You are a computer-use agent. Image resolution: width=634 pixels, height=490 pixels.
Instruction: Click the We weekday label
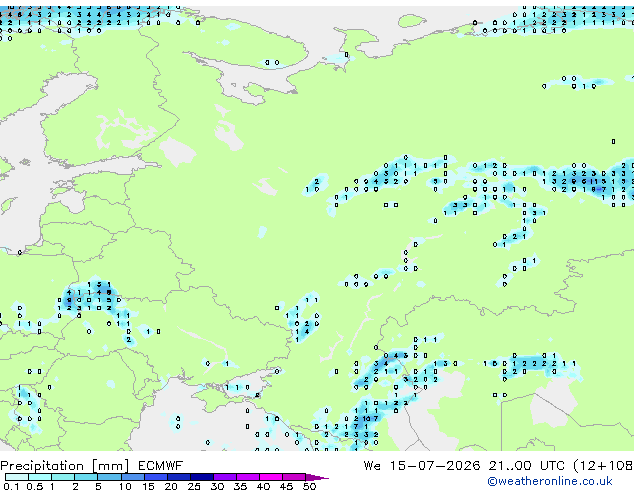(372, 466)
